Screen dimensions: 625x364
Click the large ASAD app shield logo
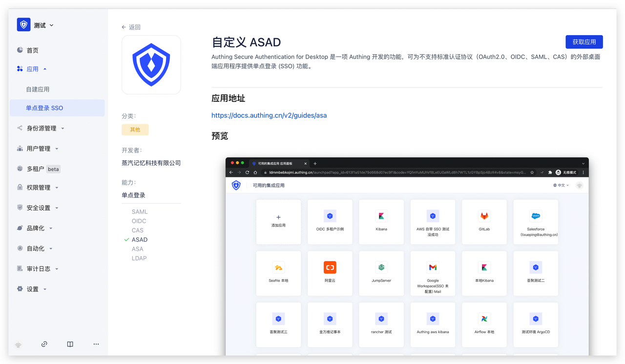click(x=151, y=65)
